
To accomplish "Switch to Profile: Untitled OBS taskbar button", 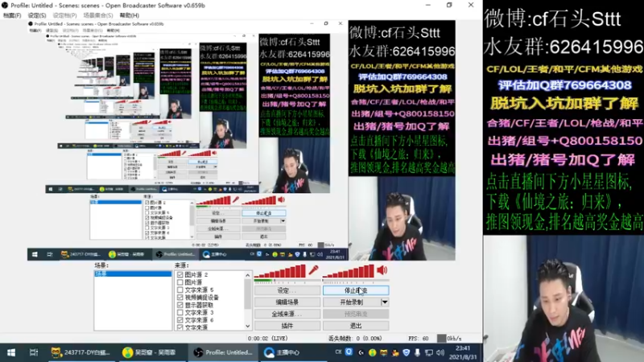I will [224, 352].
